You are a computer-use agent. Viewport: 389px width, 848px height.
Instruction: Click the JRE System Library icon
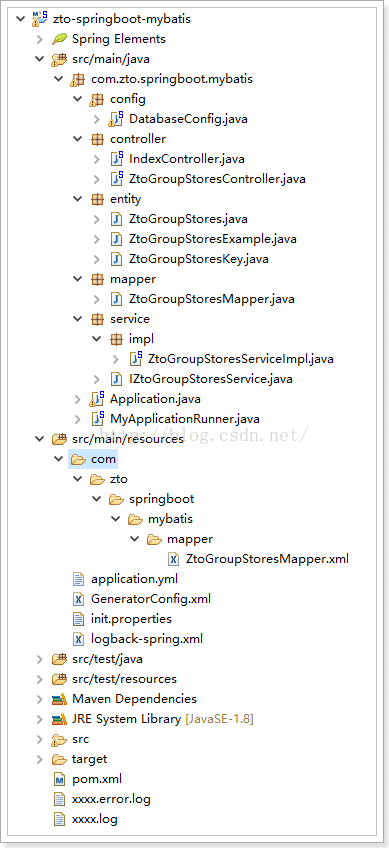pos(59,719)
